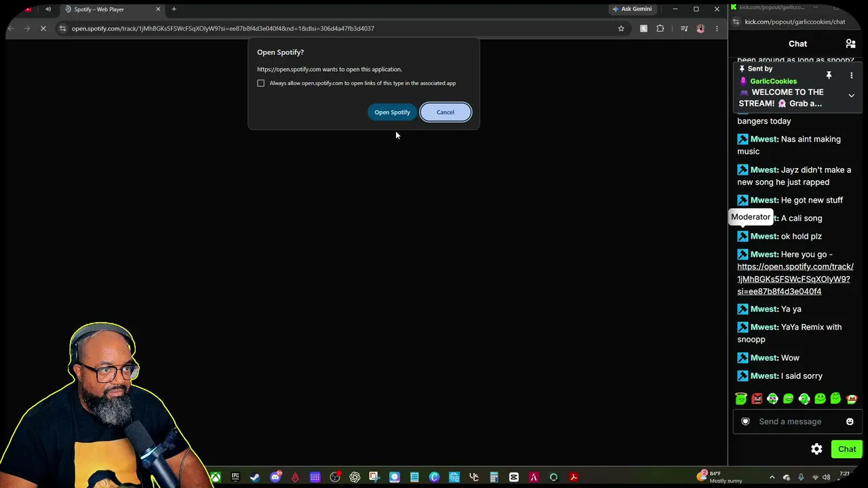Click Mwest name beside 'Nas aint making music'
Screen dimensions: 868x488
[x=764, y=140]
